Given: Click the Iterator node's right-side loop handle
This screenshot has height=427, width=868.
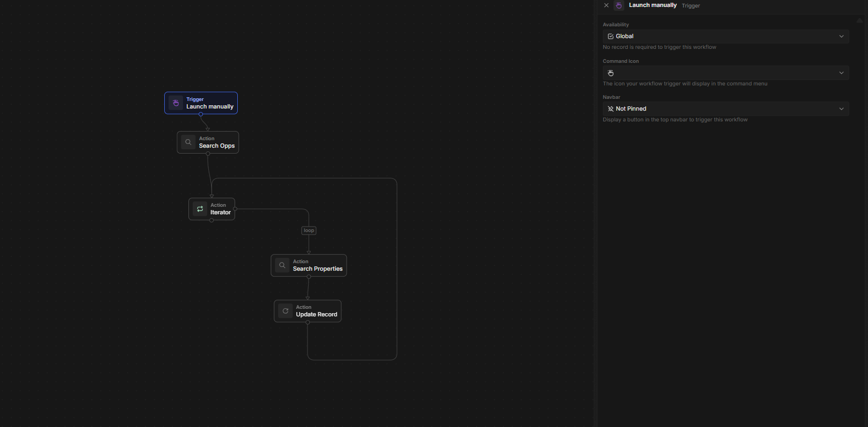Looking at the screenshot, I should (235, 209).
